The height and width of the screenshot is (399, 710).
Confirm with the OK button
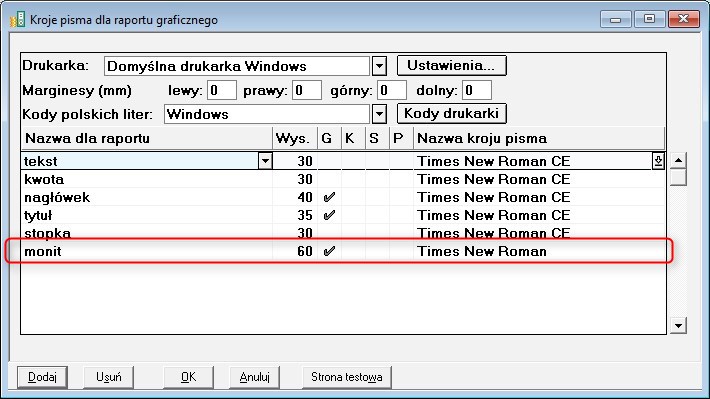(188, 377)
